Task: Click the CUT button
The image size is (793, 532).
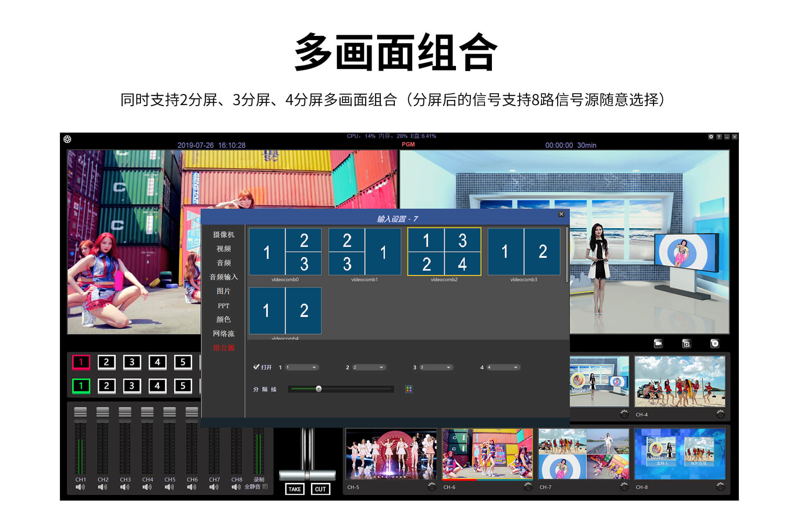Action: coord(321,489)
